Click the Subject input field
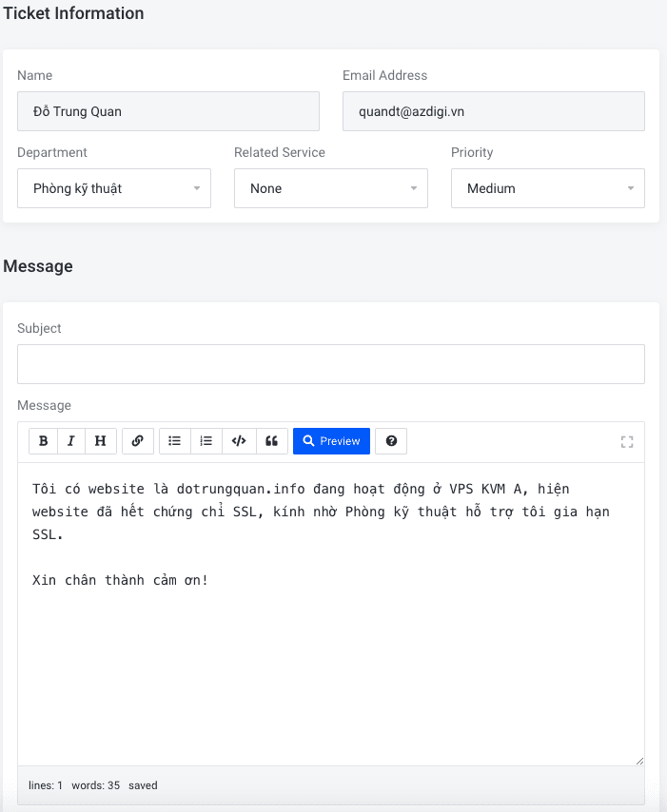The height and width of the screenshot is (812, 667). click(330, 364)
